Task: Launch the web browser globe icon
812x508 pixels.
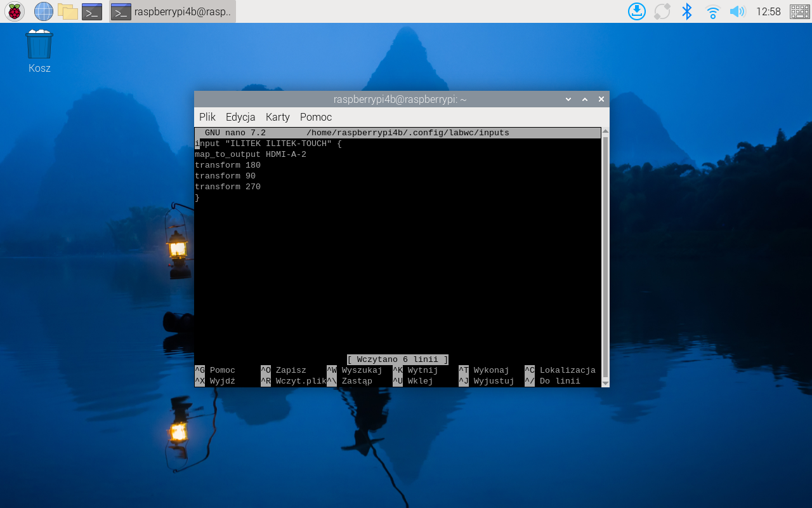Action: 43,11
